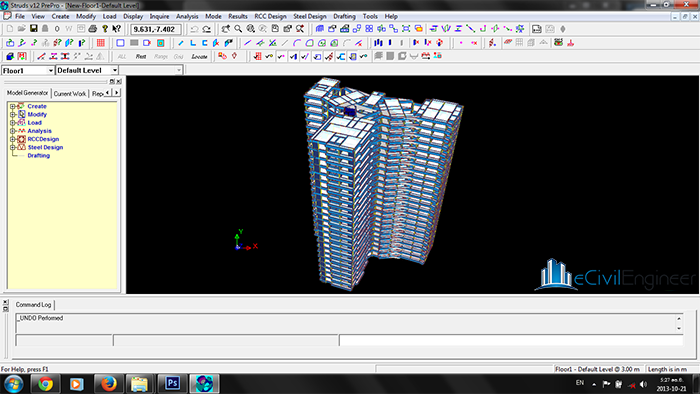700x394 pixels.
Task: Select the Model Generator tab
Action: coord(27,93)
